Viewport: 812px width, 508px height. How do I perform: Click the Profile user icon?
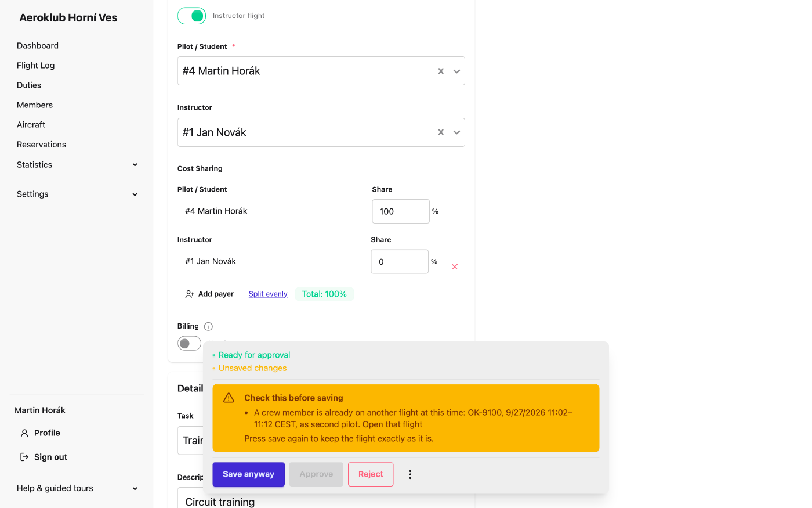point(24,433)
